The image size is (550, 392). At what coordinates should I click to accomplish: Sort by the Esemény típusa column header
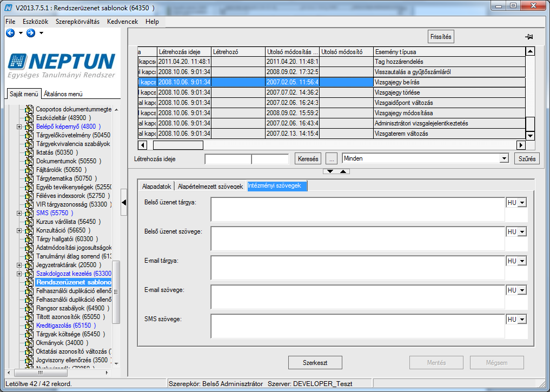[x=449, y=52]
